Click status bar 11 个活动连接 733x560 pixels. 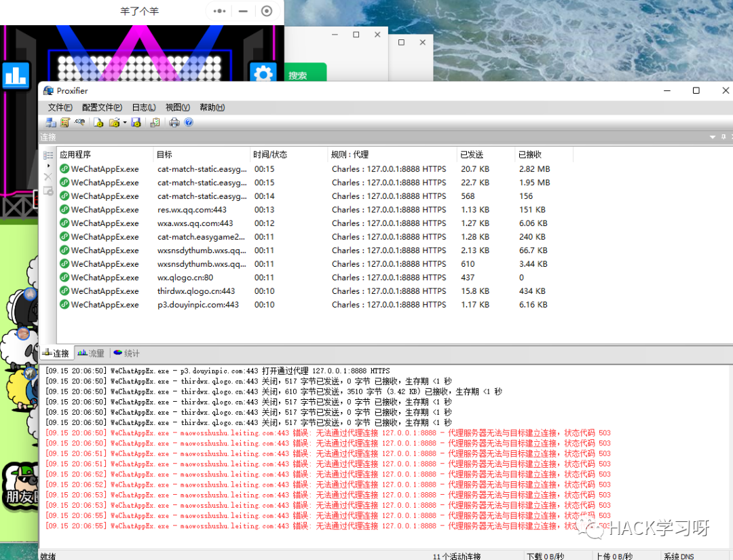(457, 556)
